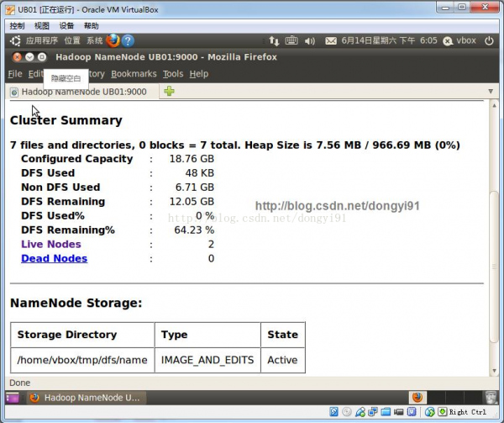The image size is (504, 423).
Task: Click VirtualBox hard disk activity icon
Action: 333,412
